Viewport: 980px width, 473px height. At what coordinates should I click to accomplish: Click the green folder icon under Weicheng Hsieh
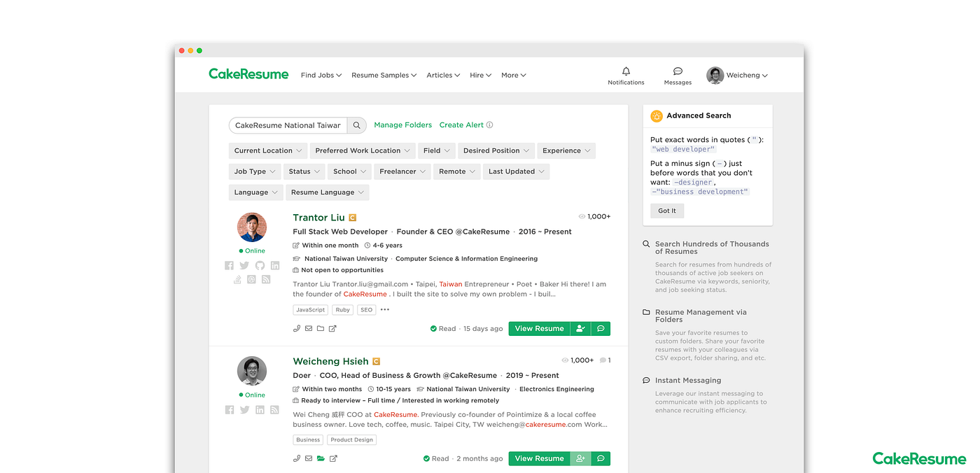[x=321, y=459]
